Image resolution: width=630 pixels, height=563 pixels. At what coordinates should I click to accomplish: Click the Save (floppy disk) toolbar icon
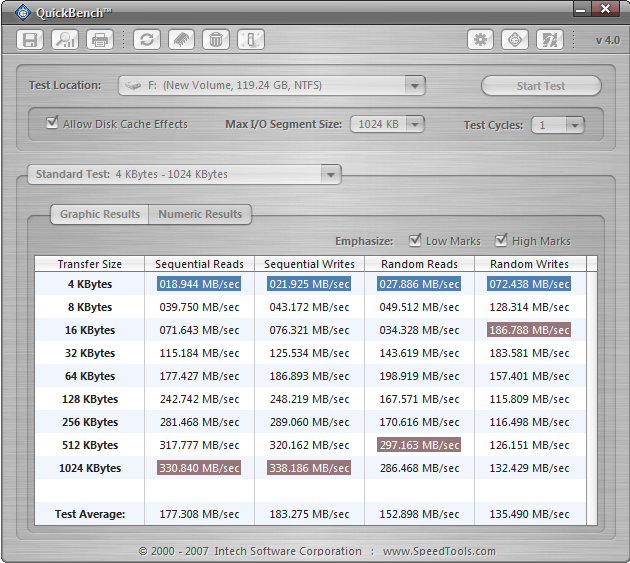click(31, 40)
